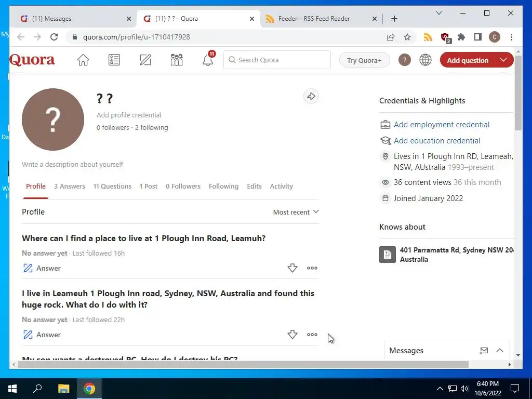Open the 1 Post tab
The image size is (532, 399).
pyautogui.click(x=148, y=187)
